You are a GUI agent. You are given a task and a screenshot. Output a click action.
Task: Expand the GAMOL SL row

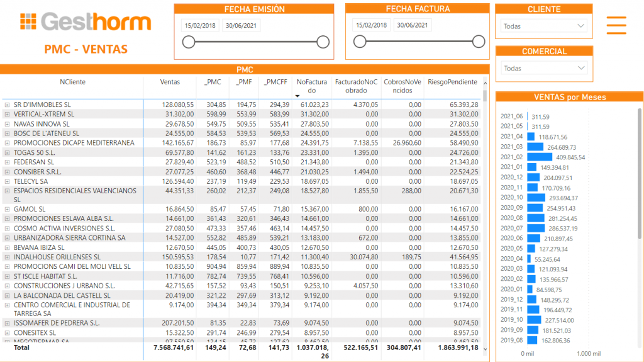7,209
